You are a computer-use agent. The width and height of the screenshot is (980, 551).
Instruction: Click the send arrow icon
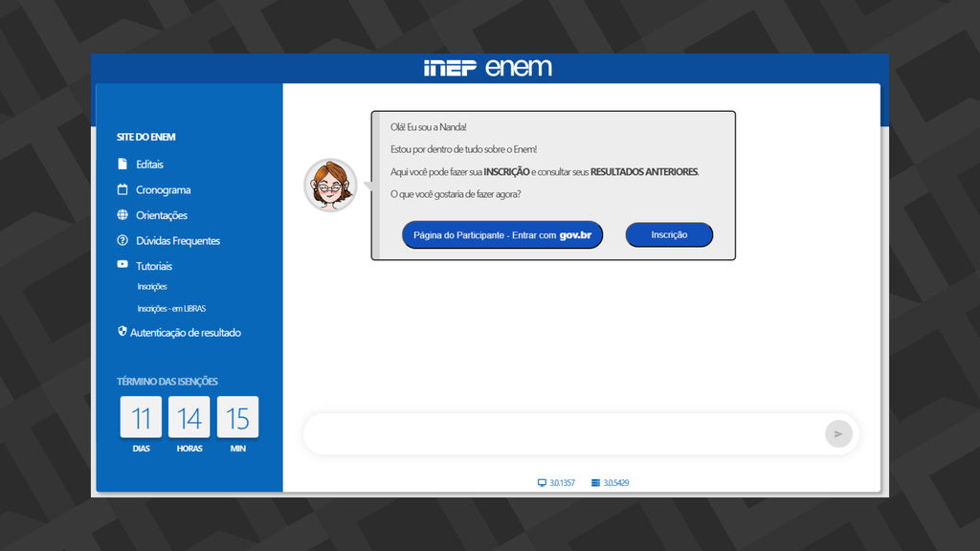[838, 433]
